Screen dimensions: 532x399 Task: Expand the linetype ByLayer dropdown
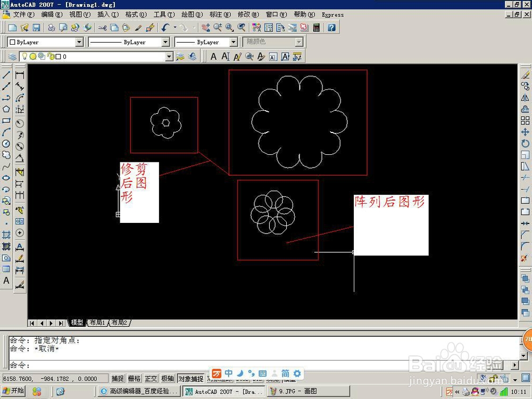point(165,42)
